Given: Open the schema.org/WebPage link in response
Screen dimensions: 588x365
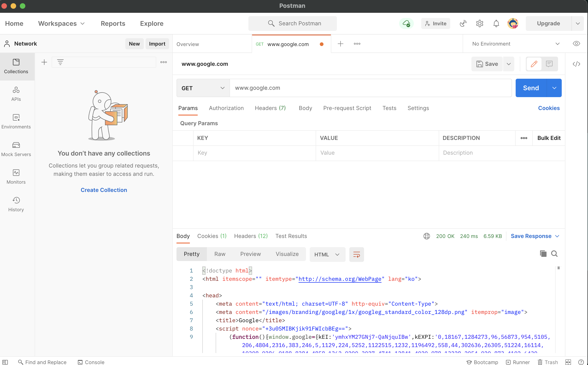Looking at the screenshot, I should (x=340, y=279).
